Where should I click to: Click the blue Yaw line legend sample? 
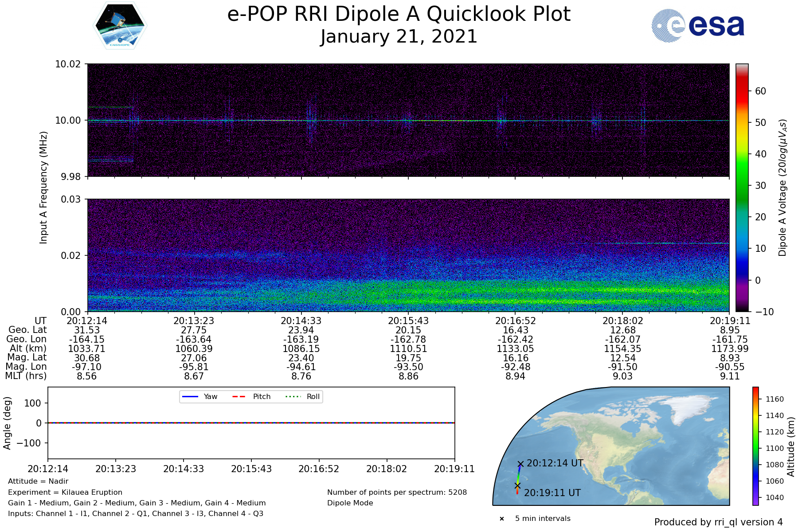pos(190,397)
